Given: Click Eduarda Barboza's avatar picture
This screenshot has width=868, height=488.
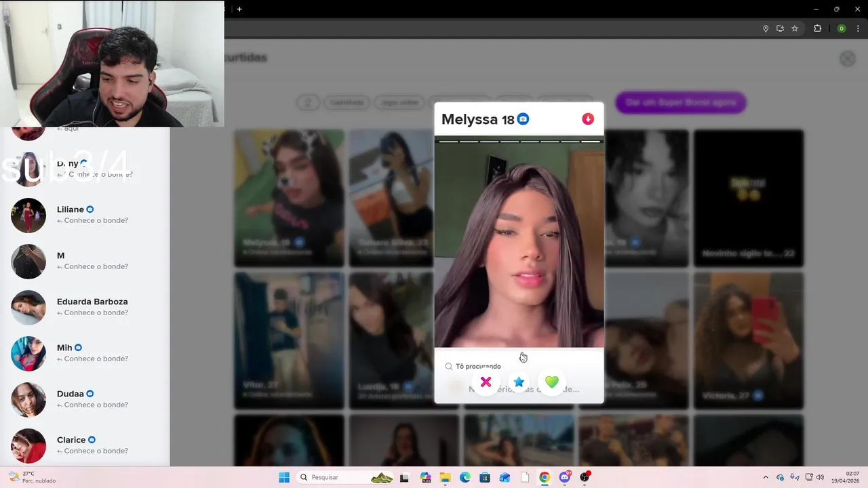Looking at the screenshot, I should [28, 308].
